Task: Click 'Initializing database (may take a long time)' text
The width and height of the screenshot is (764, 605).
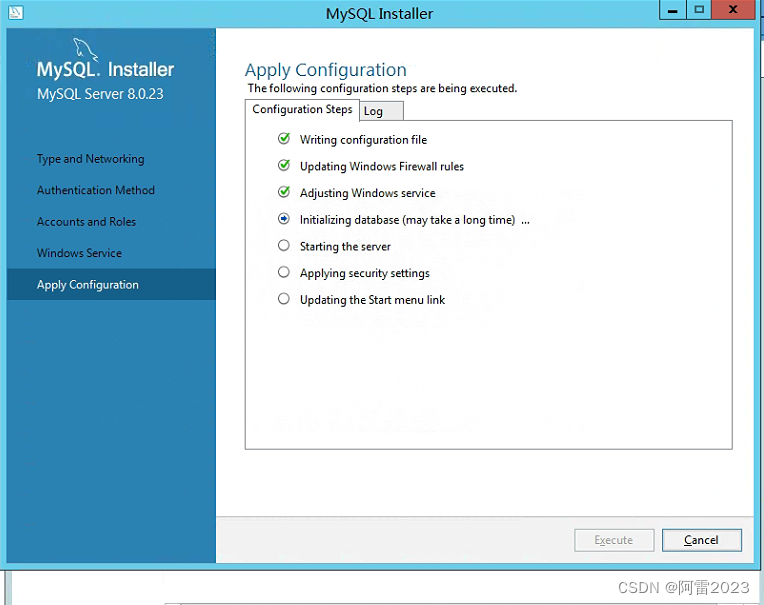Action: point(408,220)
